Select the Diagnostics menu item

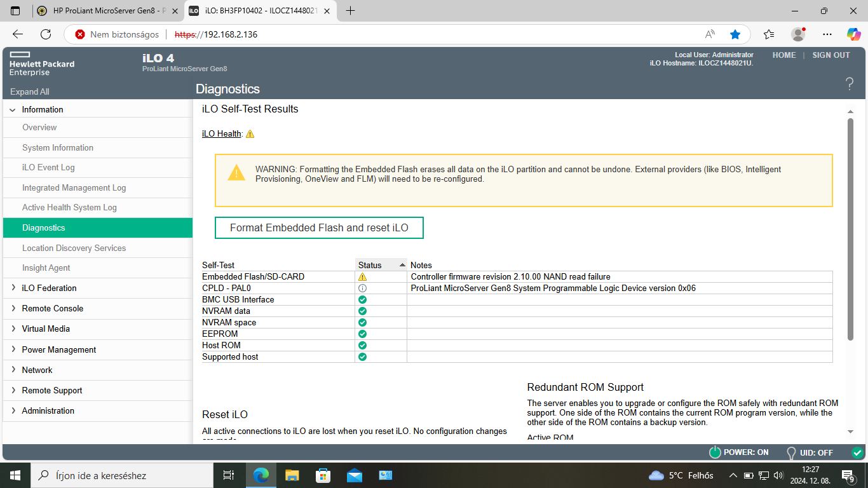point(97,227)
